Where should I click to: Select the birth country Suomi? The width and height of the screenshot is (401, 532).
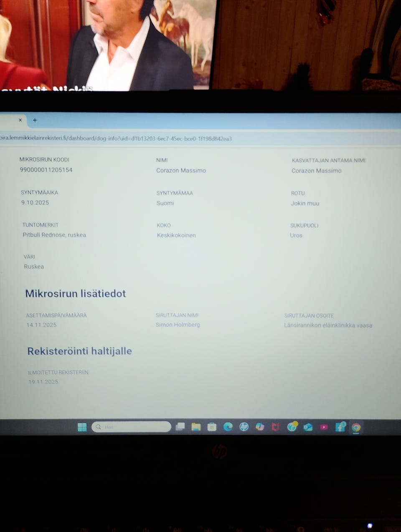(165, 203)
